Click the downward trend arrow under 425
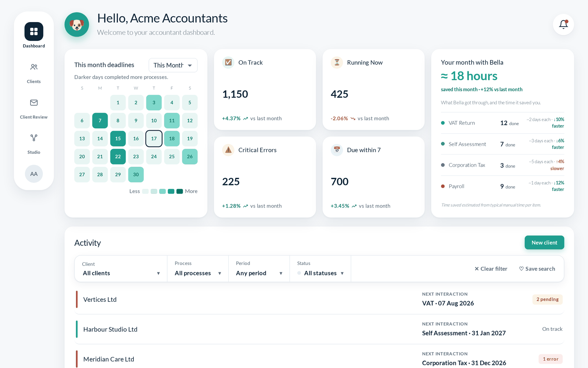 [x=353, y=118]
